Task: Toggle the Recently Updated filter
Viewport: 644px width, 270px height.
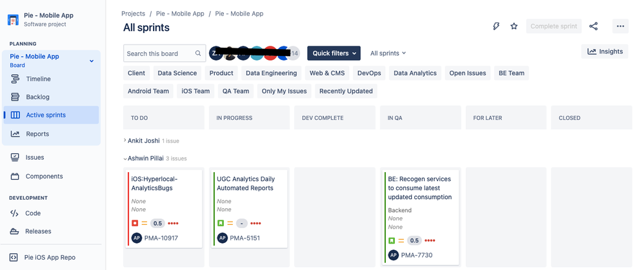Action: tap(346, 91)
